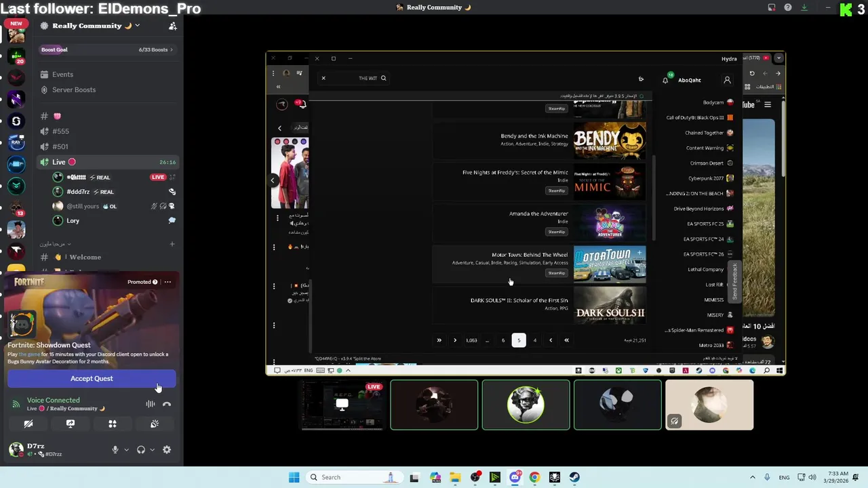Deafen with the headphones icon
Screen dimensions: 868x488
pyautogui.click(x=141, y=449)
